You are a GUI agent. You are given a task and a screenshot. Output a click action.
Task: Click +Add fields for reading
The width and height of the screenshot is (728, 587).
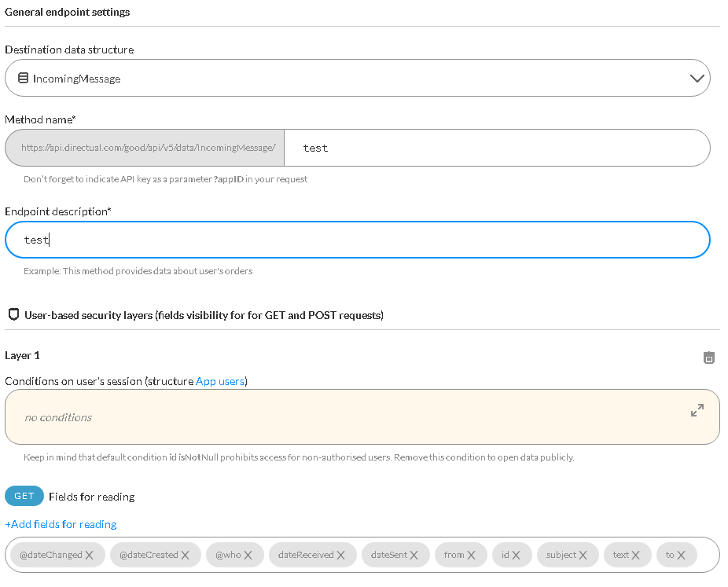click(61, 524)
